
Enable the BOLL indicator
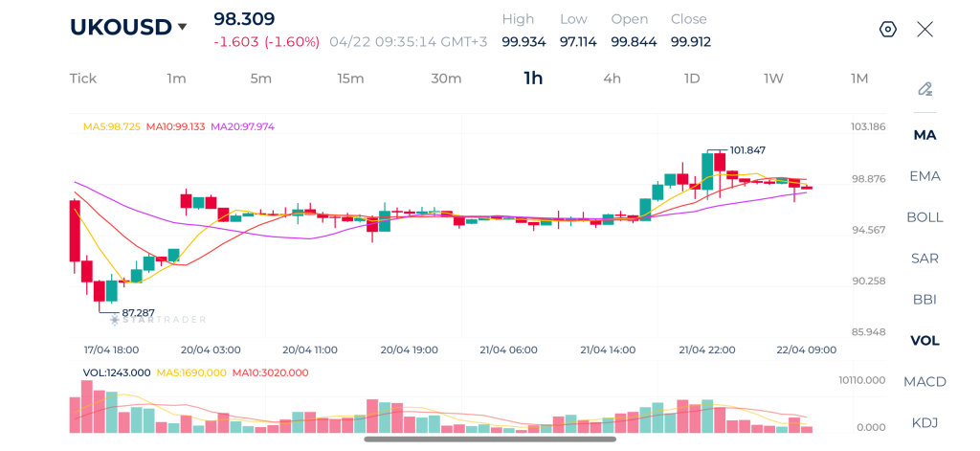pos(925,217)
